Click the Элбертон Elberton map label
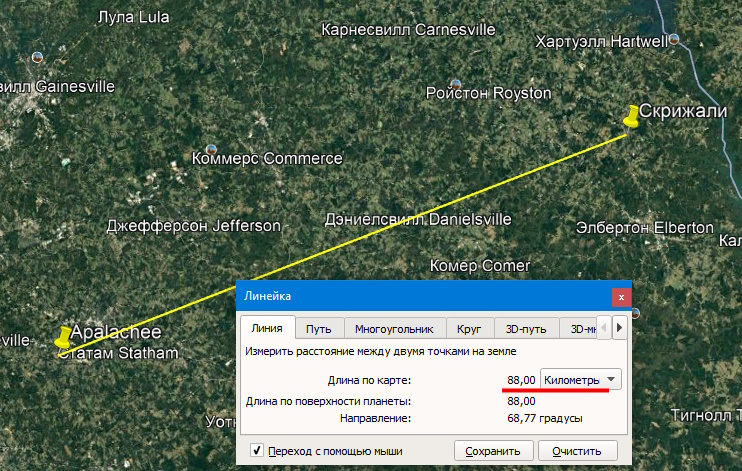 click(645, 228)
